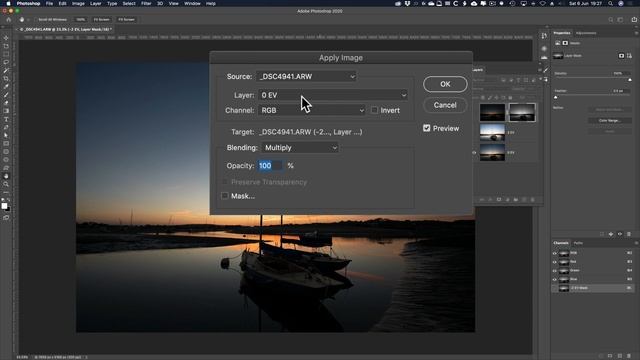Open the Source dropdown _DSC4941.ARW
Screen dimensions: 640x360
(307, 76)
